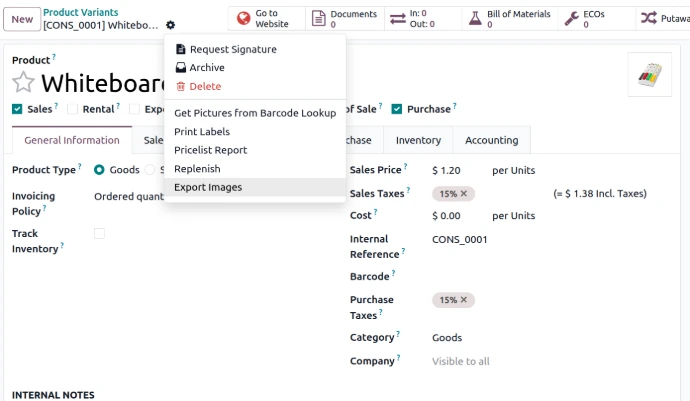690x401 pixels.
Task: Toggle the Track Inventory checkbox
Action: [x=99, y=233]
